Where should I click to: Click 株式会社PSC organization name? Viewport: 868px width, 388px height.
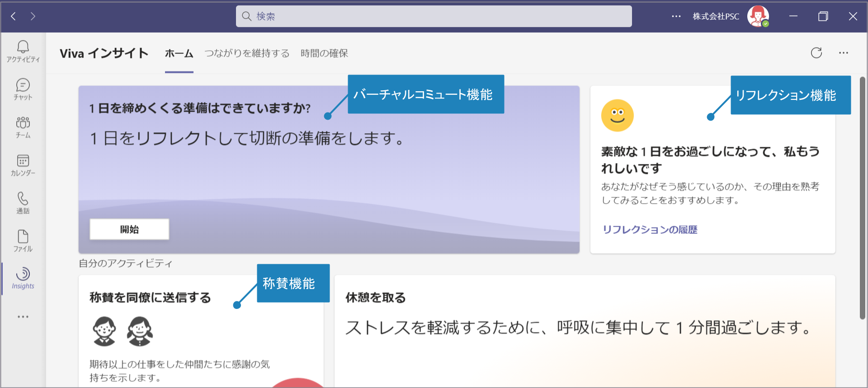tap(716, 16)
